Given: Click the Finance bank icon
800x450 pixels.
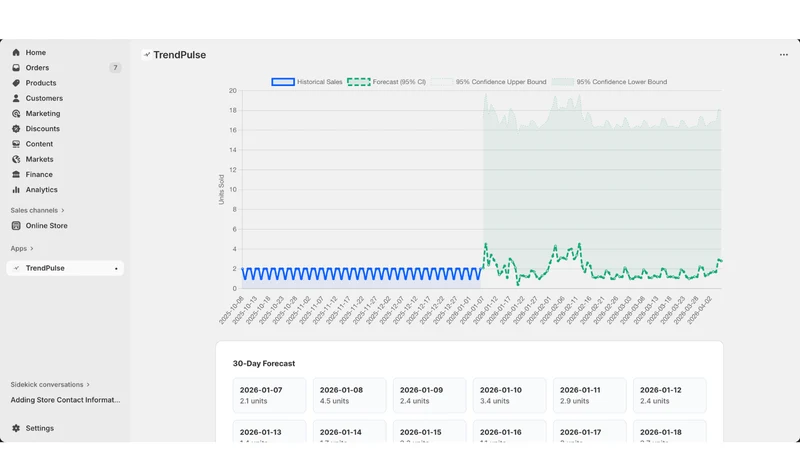Looking at the screenshot, I should click(x=16, y=174).
